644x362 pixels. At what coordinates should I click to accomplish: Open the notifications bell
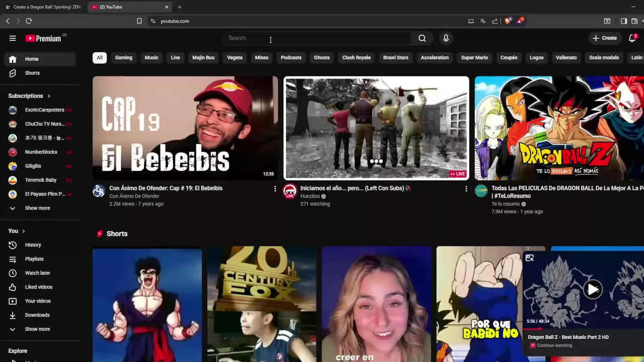[632, 38]
